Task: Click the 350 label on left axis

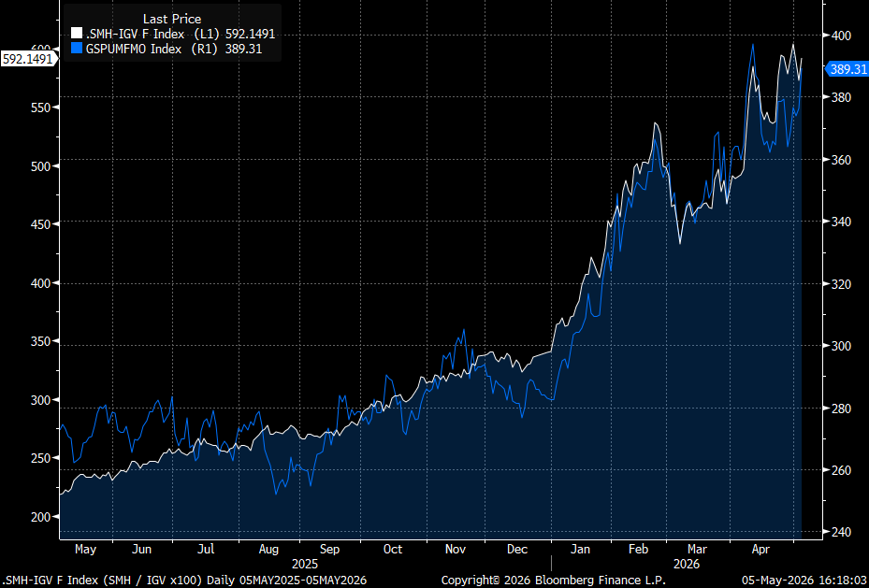Action: [40, 341]
